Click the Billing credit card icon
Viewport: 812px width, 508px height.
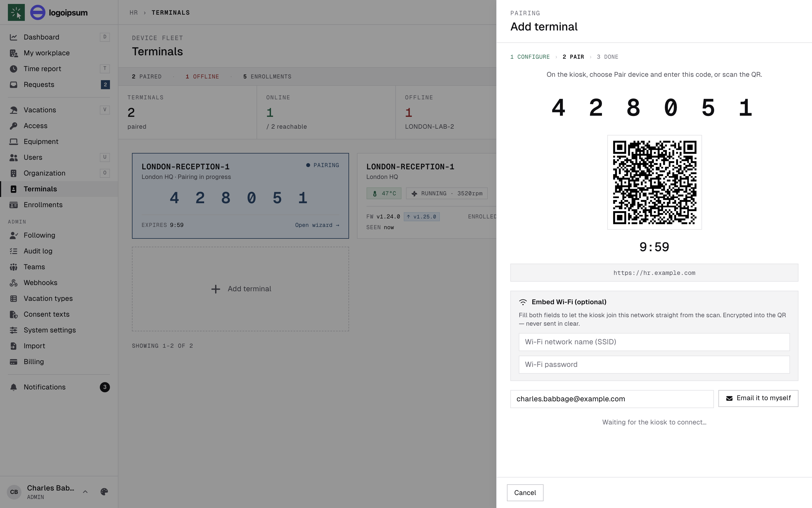point(14,362)
